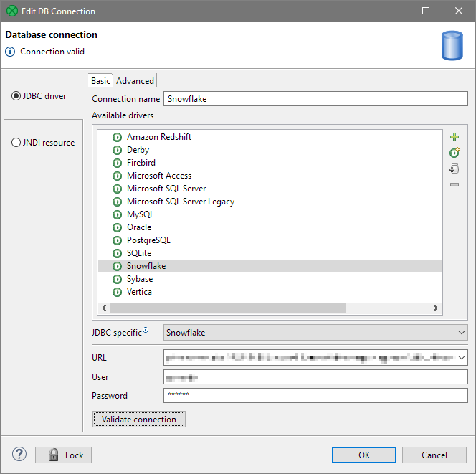Click the blue database cylinder icon

(x=452, y=46)
